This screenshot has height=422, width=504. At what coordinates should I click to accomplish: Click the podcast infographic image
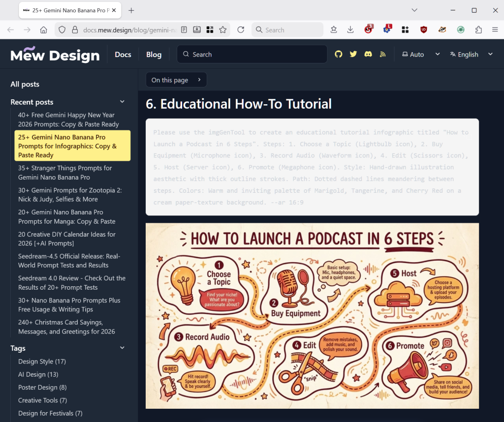tap(312, 315)
